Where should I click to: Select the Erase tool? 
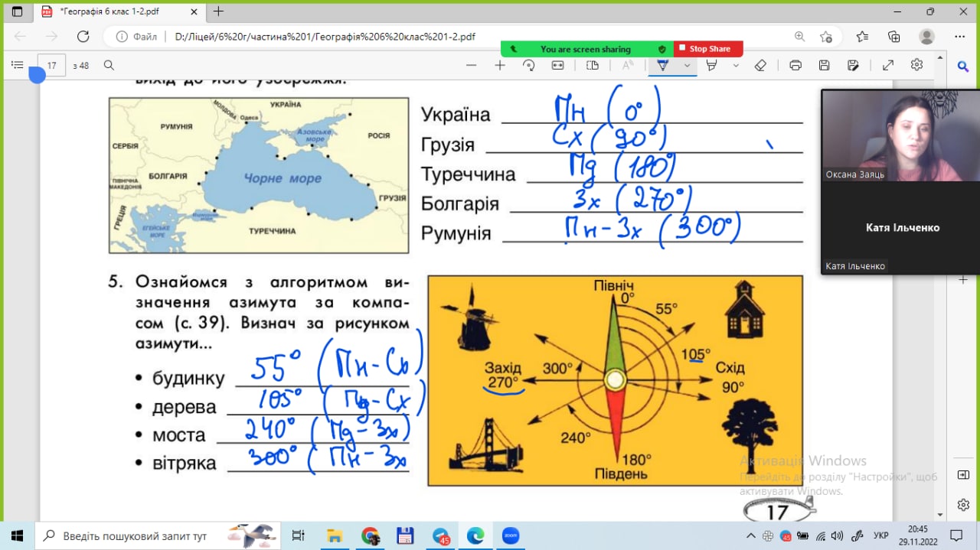[760, 66]
